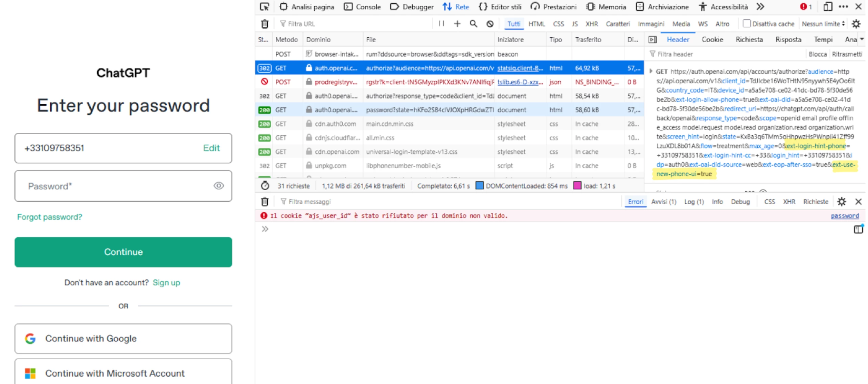The height and width of the screenshot is (384, 868).
Task: Expand more devtools tabs chevron
Action: click(760, 7)
